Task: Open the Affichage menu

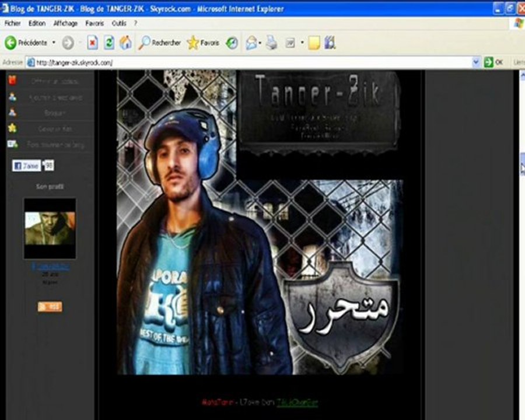Action: (65, 23)
